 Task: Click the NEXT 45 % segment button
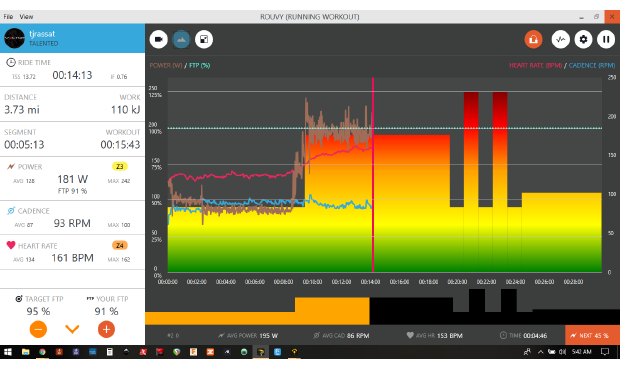592,336
